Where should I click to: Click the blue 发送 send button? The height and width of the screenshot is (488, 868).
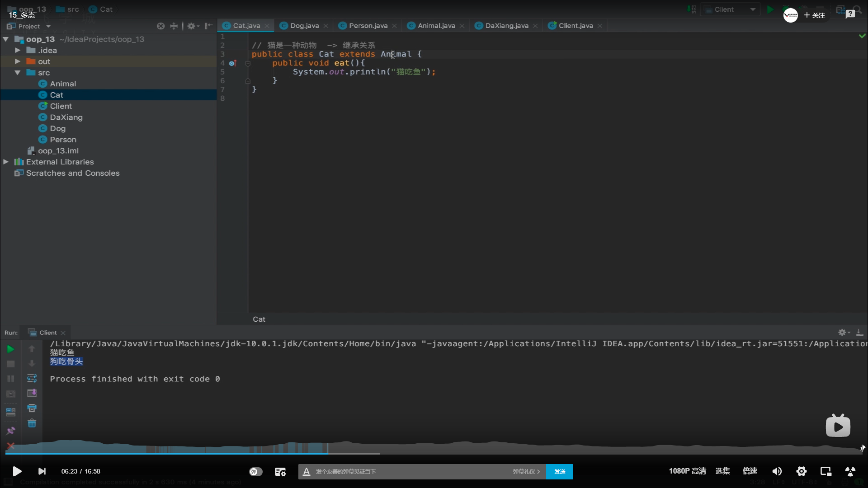tap(559, 471)
